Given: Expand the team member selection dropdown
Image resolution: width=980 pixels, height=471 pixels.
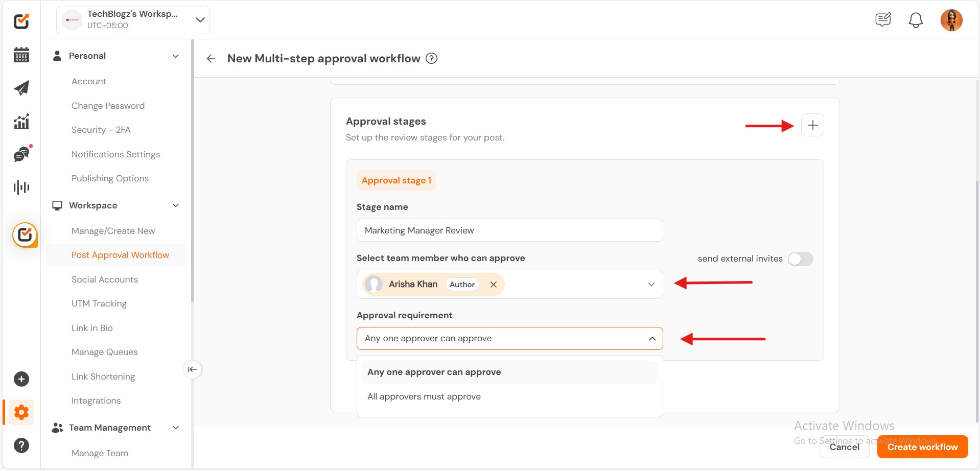Looking at the screenshot, I should point(651,285).
